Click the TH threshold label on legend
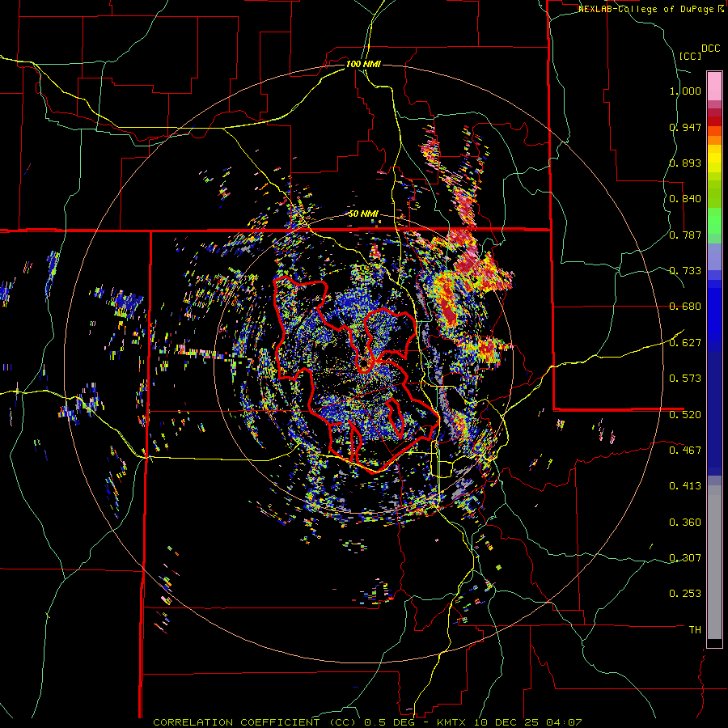This screenshot has height=728, width=728. [695, 630]
